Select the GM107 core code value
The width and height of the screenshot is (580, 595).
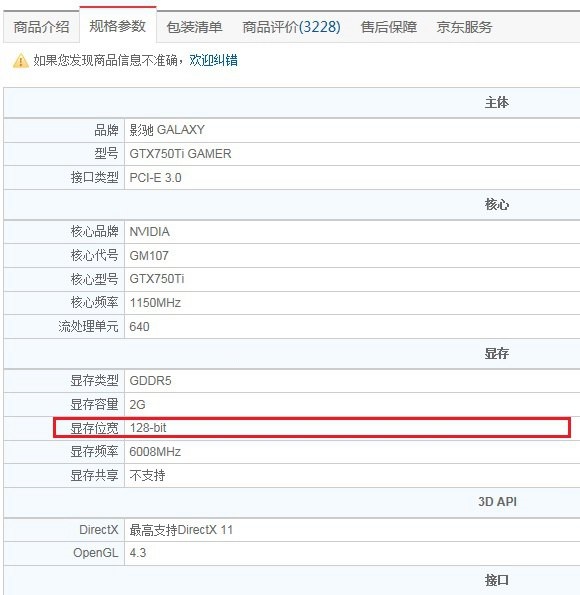[x=149, y=255]
